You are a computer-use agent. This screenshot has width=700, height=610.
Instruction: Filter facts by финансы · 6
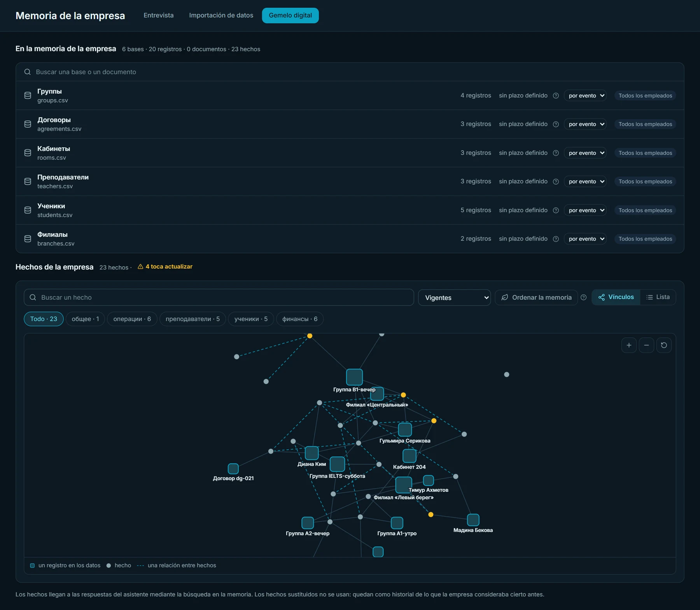click(300, 319)
